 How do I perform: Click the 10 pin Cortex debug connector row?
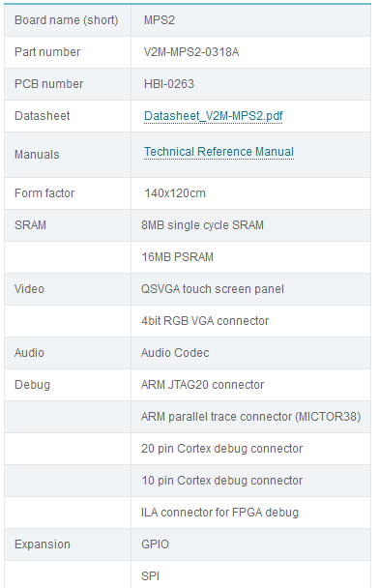tap(188, 481)
